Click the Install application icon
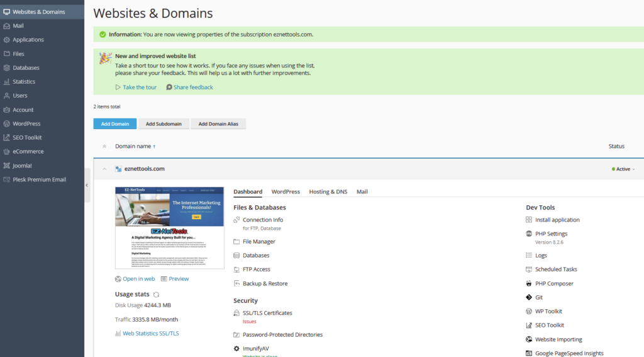Viewport: 644px width, 357px height. (x=529, y=220)
